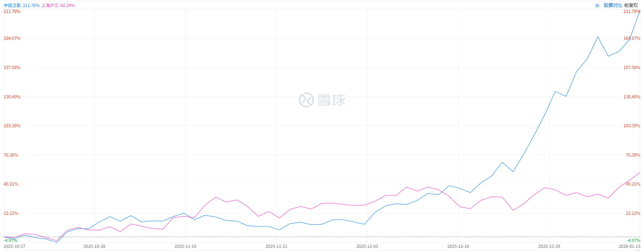This screenshot has width=644, height=251.
Task: Click the 雪球 watermark logo
Action: click(x=322, y=100)
